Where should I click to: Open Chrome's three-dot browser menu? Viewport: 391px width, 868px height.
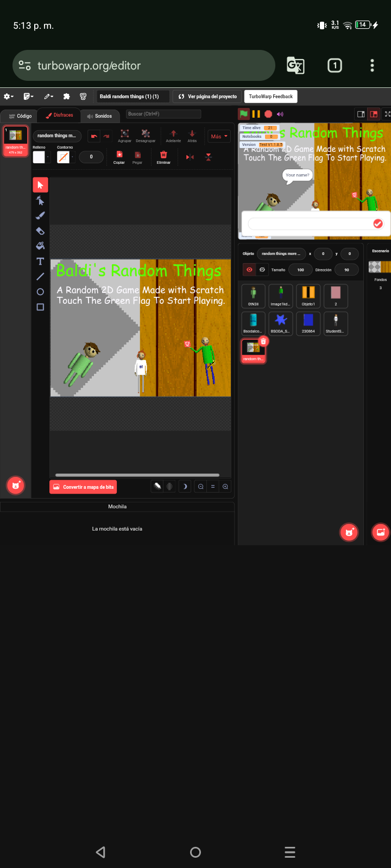point(372,66)
